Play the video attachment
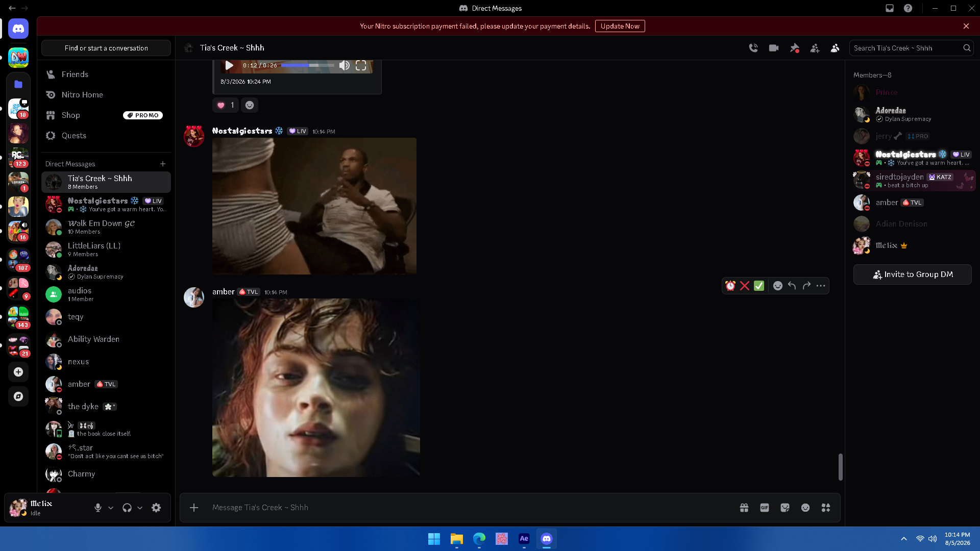Image resolution: width=980 pixels, height=551 pixels. click(x=229, y=65)
